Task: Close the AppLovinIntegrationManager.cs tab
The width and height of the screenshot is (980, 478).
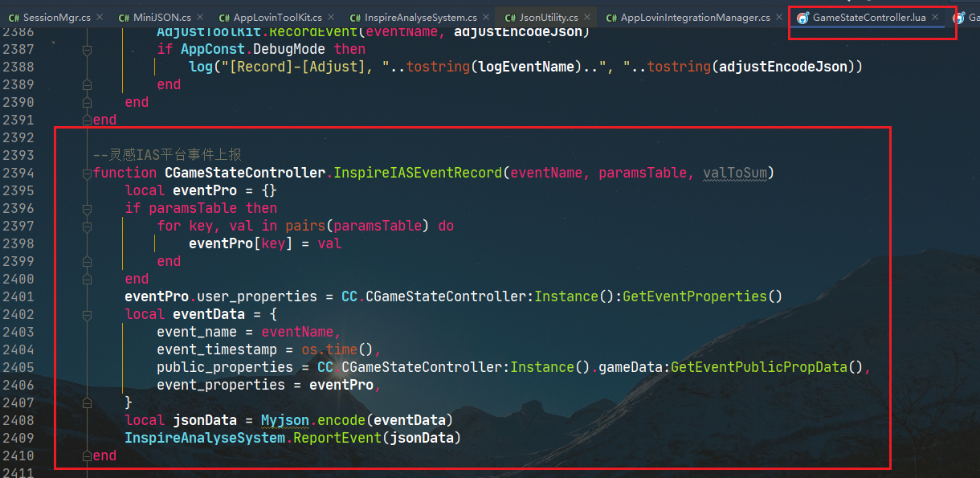Action: tap(780, 17)
